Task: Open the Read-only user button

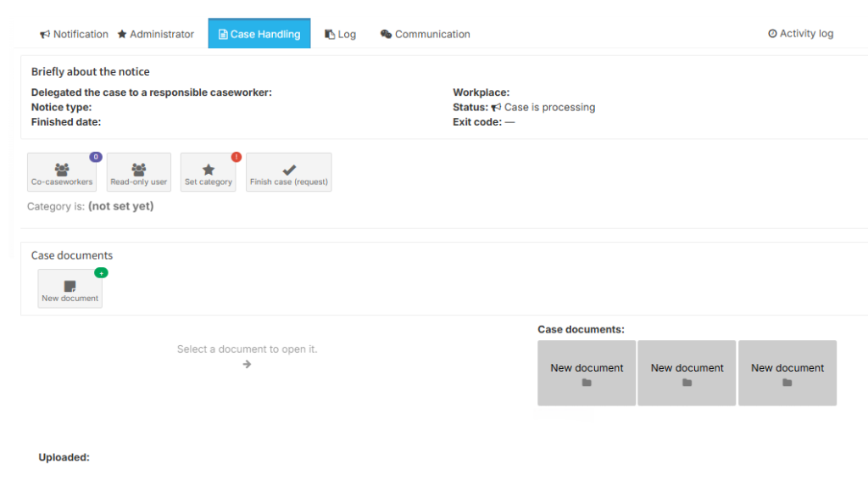Action: click(139, 172)
